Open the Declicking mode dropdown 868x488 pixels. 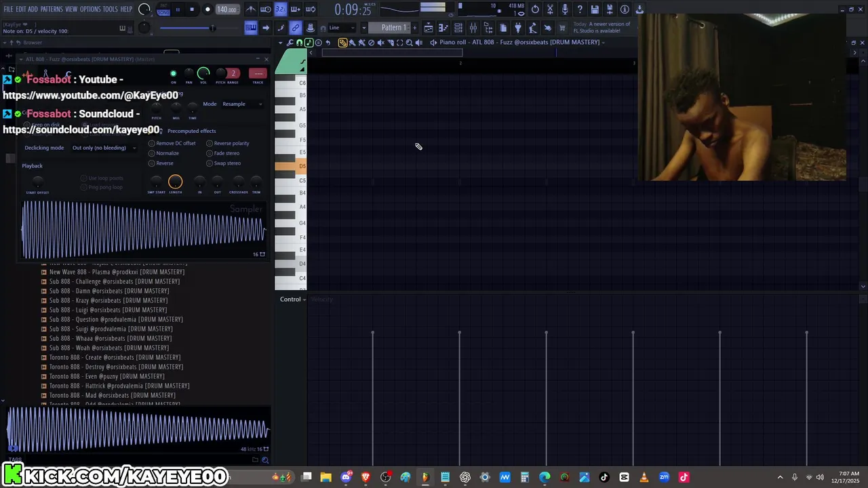[104, 148]
